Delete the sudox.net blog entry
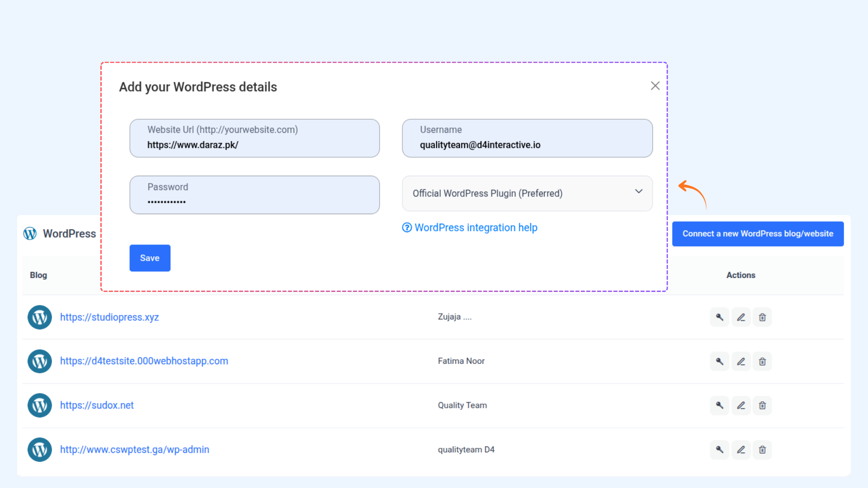868x488 pixels. 762,405
